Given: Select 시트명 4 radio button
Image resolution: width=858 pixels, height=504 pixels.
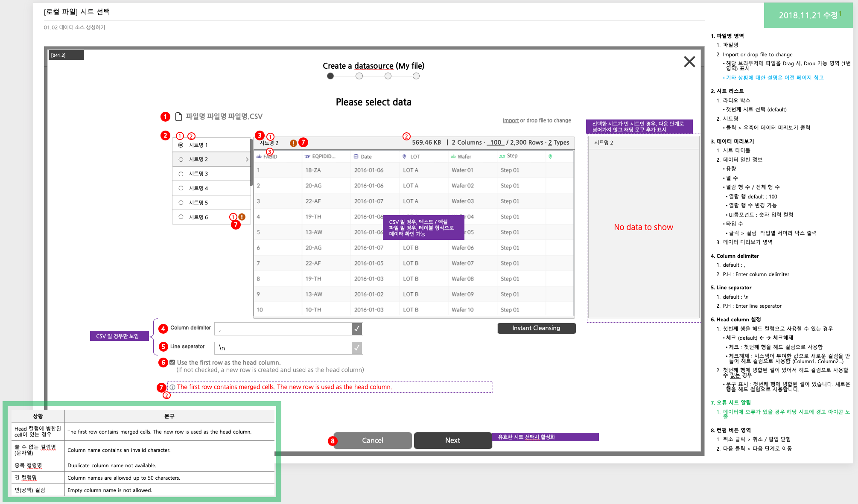Looking at the screenshot, I should coord(181,188).
